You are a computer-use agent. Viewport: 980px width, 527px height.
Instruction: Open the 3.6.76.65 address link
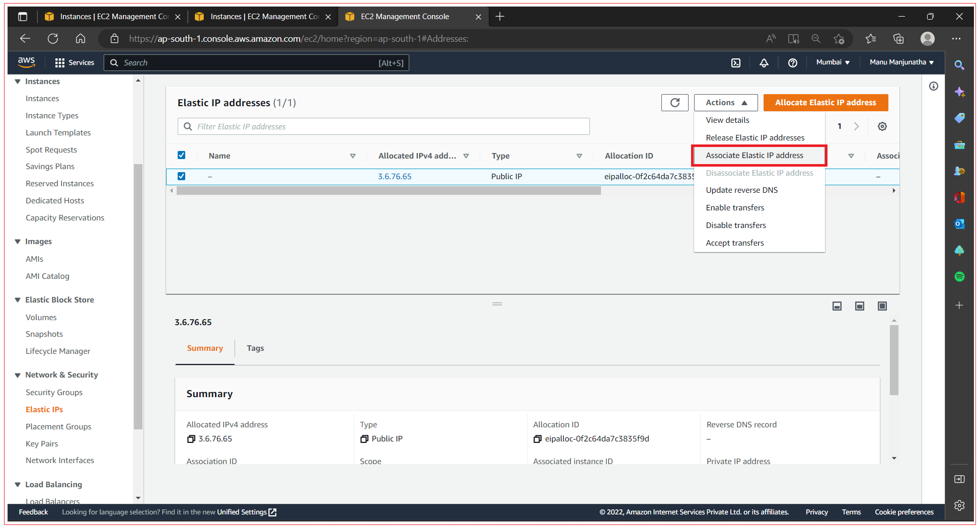click(395, 177)
